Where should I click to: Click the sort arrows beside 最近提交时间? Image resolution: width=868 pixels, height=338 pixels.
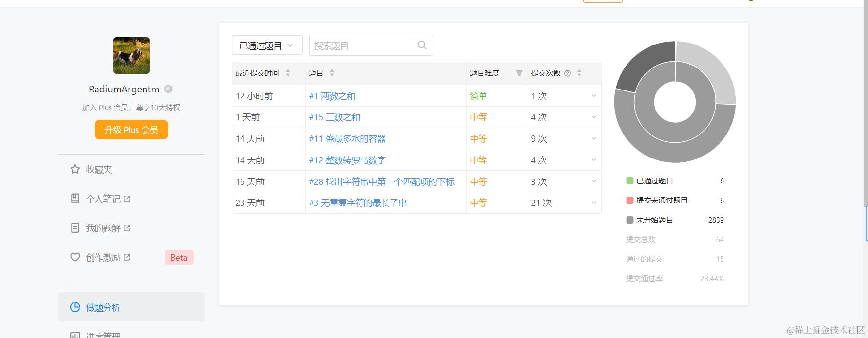pyautogui.click(x=288, y=73)
